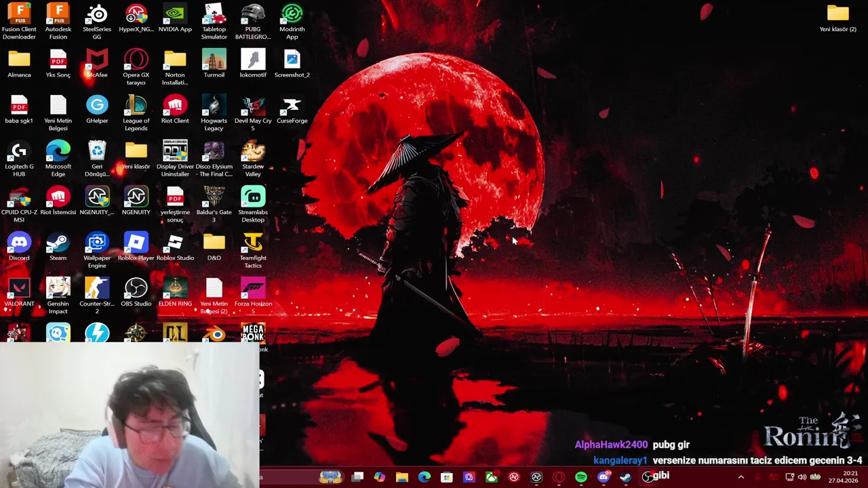Launch Wallpaper Engine
The height and width of the screenshot is (488, 868).
click(97, 250)
